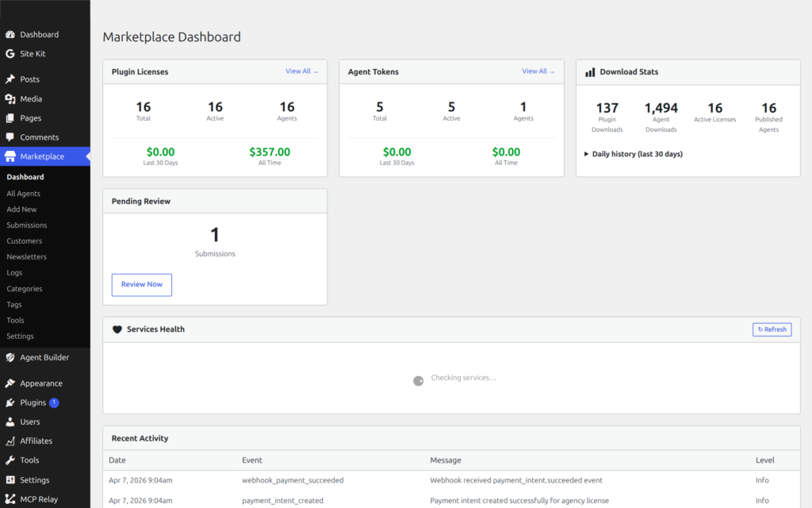Click the Users person icon

[x=10, y=422]
